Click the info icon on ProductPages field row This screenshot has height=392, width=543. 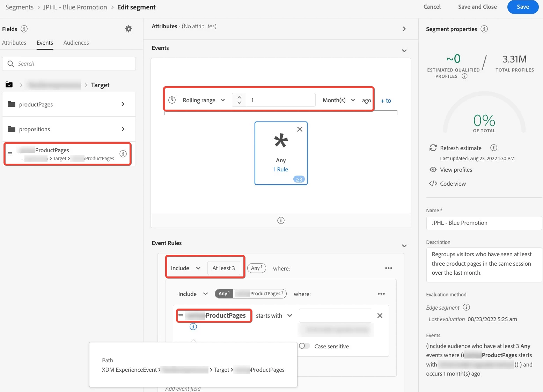(123, 154)
